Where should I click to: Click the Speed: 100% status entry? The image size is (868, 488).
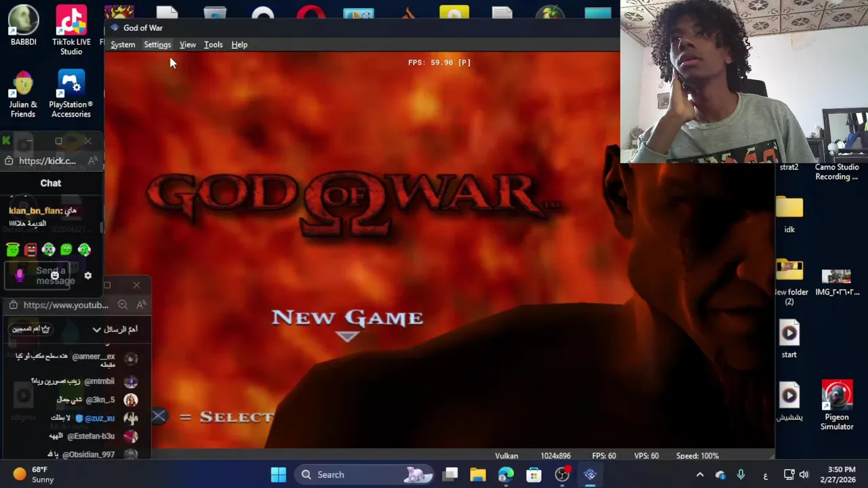click(x=697, y=456)
